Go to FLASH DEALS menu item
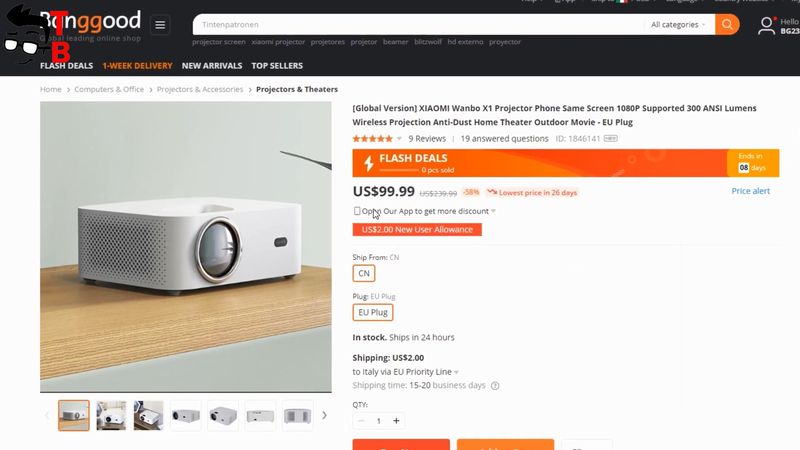Image resolution: width=800 pixels, height=450 pixels. pos(66,65)
